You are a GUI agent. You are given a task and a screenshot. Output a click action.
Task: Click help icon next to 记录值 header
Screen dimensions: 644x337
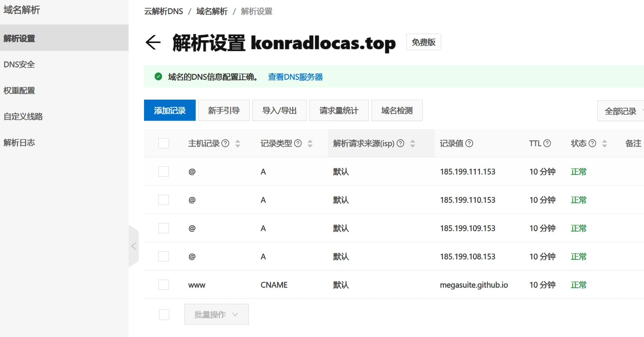coord(469,143)
